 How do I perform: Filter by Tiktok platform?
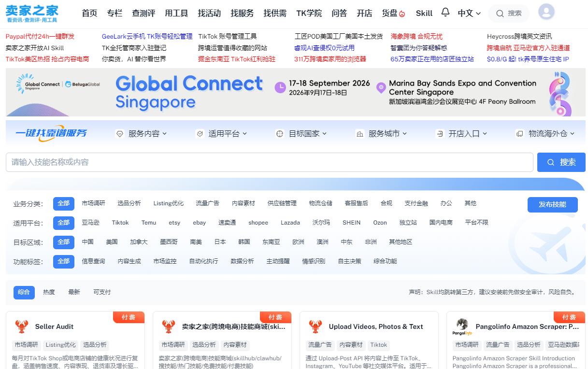pyautogui.click(x=120, y=223)
